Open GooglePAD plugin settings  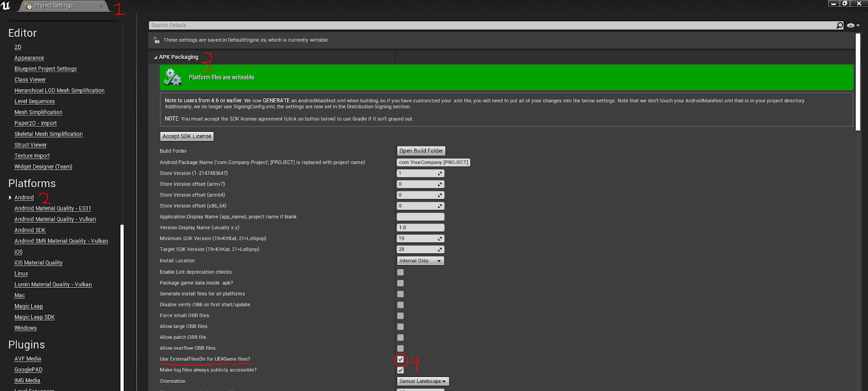(29, 369)
